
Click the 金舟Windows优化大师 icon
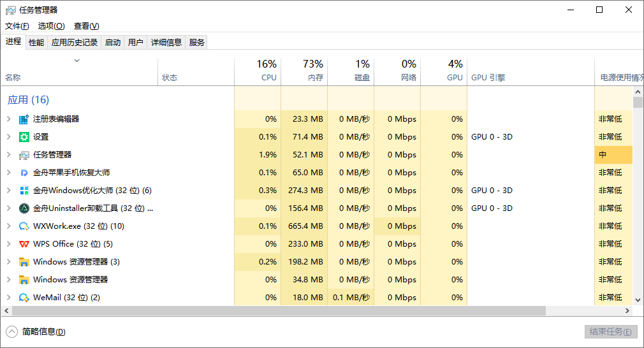pos(24,191)
